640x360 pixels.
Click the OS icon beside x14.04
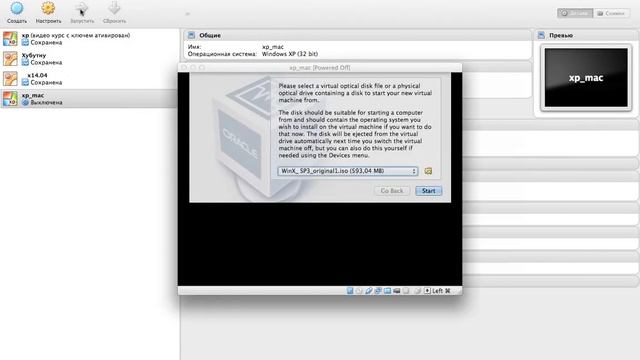(10, 79)
